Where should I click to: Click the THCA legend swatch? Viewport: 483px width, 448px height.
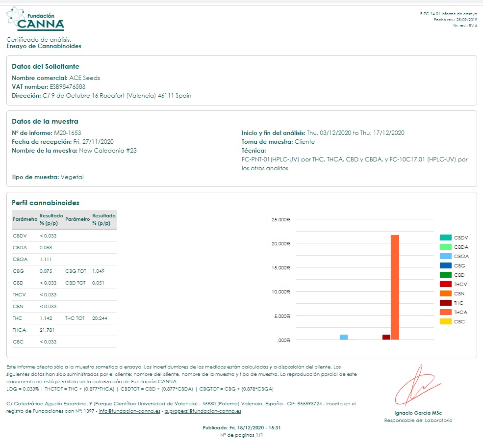(x=445, y=312)
